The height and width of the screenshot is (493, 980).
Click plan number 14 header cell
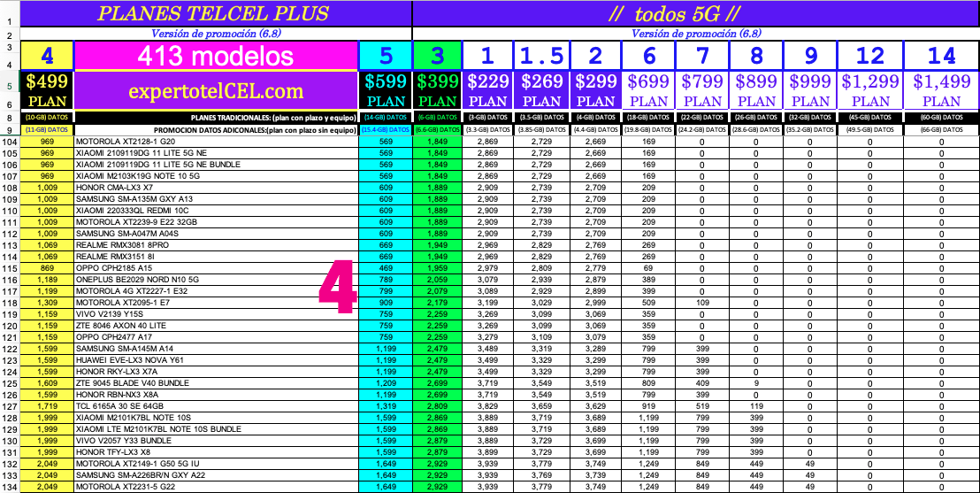941,56
